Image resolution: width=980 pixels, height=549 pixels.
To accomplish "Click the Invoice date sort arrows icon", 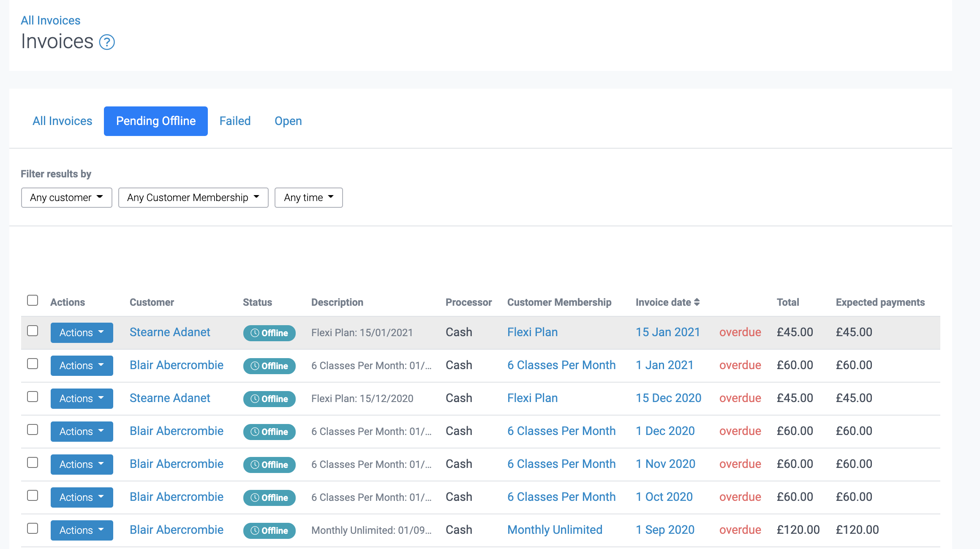I will coord(697,302).
